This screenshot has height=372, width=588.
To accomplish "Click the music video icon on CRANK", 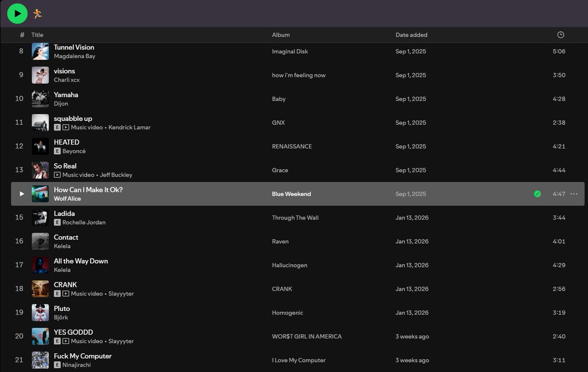I will coord(66,294).
